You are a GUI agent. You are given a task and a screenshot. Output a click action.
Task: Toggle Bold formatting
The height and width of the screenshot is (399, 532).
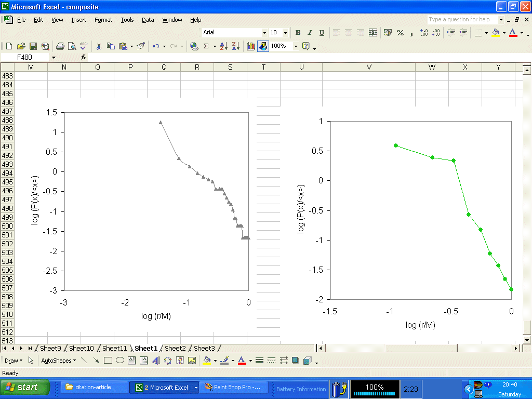tap(298, 33)
